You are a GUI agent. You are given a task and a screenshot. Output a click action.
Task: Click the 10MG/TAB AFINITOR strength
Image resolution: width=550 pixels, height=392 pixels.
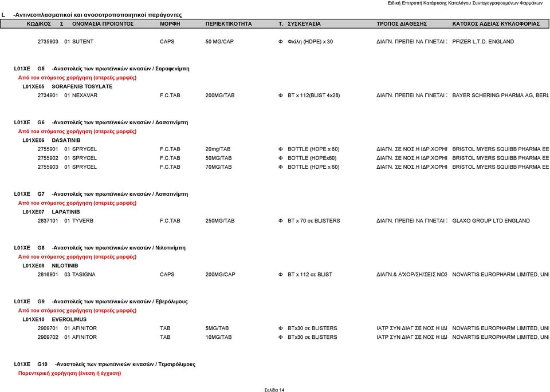(218, 338)
